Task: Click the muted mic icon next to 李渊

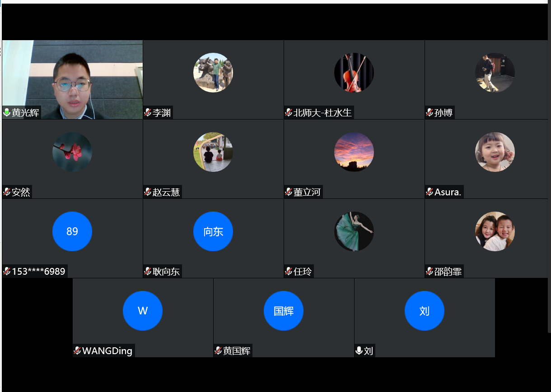Action: (147, 112)
